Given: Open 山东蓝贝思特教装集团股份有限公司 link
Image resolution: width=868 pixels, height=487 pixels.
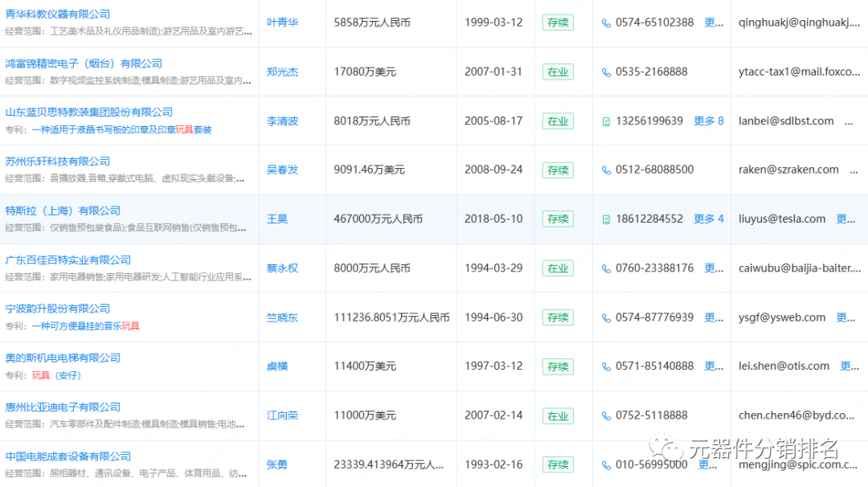Looking at the screenshot, I should (89, 113).
